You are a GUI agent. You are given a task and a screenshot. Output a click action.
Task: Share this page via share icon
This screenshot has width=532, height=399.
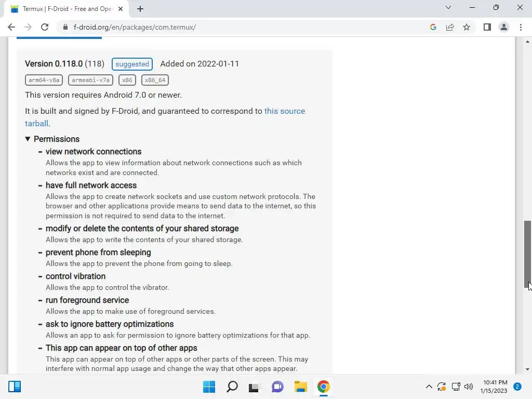click(x=450, y=27)
